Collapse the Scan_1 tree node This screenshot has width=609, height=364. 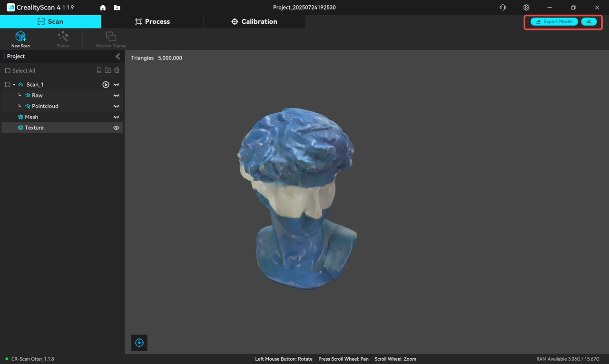14,85
